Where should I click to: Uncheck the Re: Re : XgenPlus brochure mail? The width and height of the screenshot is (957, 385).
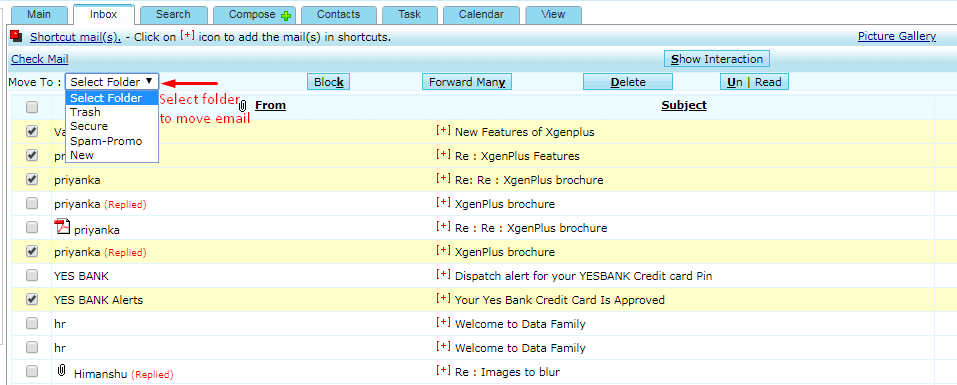pos(32,179)
